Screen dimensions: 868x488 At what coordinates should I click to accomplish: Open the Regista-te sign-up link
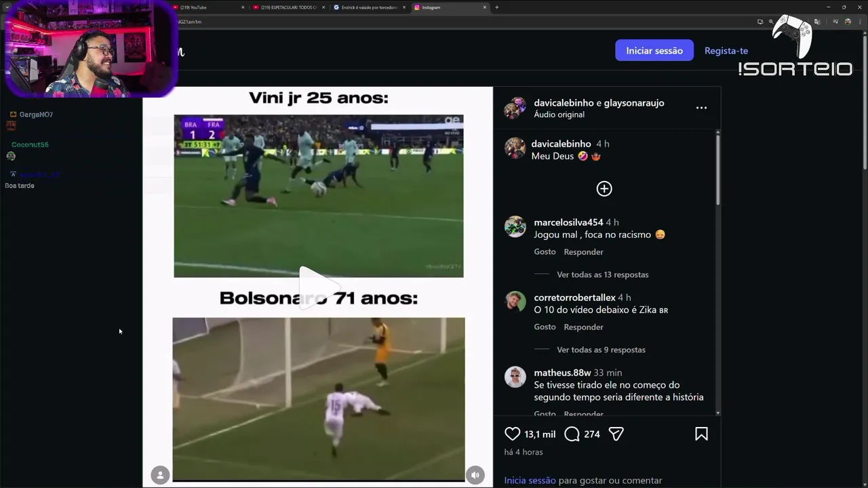726,51
